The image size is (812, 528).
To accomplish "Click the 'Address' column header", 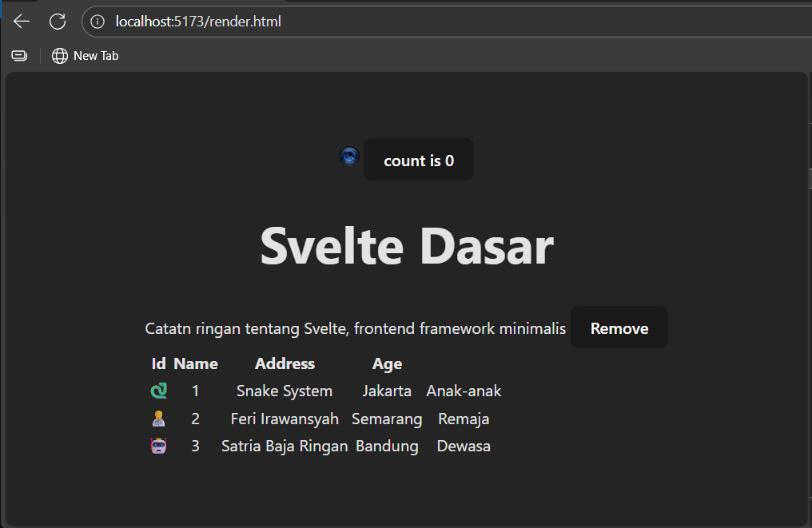I will 285,363.
